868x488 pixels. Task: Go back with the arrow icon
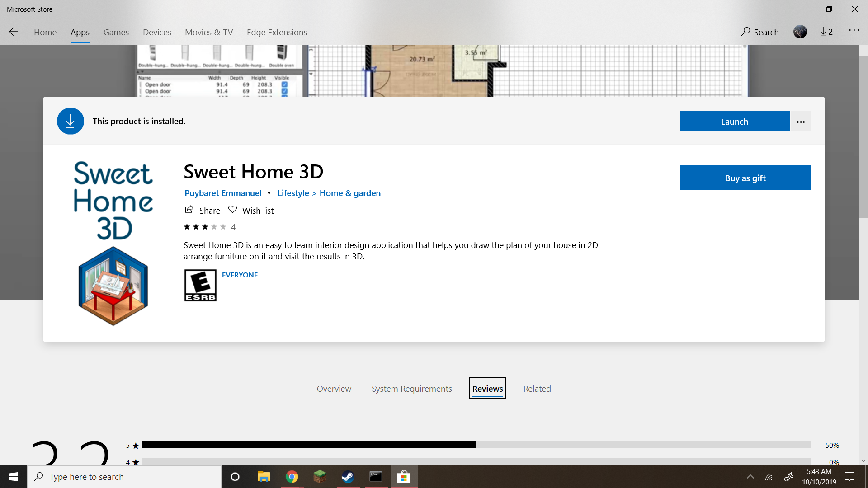(x=14, y=32)
